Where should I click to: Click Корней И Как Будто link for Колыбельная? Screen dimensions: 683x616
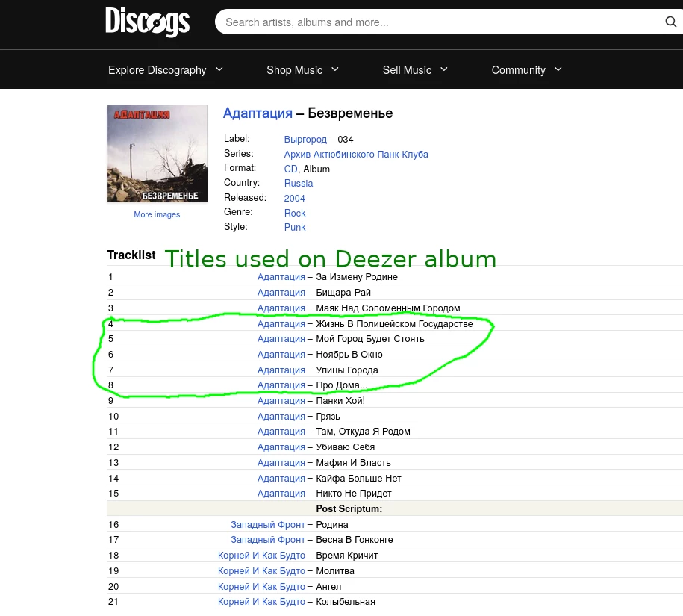tap(261, 602)
